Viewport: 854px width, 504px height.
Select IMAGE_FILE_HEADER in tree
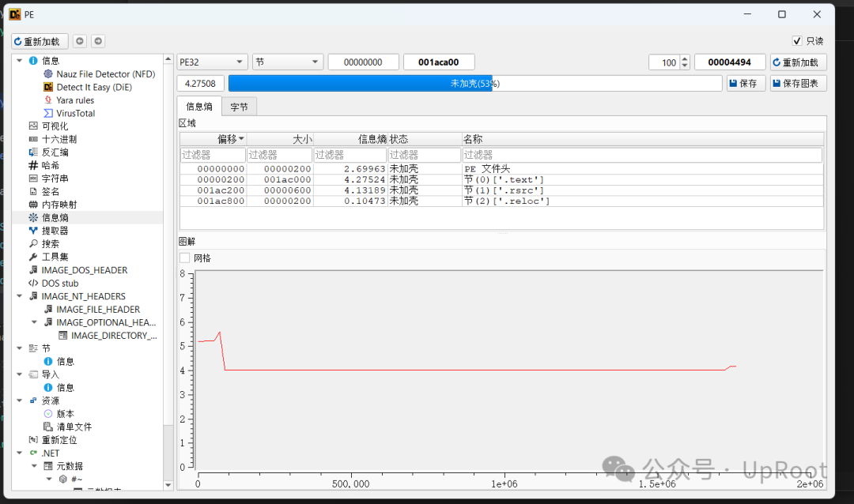tap(98, 309)
